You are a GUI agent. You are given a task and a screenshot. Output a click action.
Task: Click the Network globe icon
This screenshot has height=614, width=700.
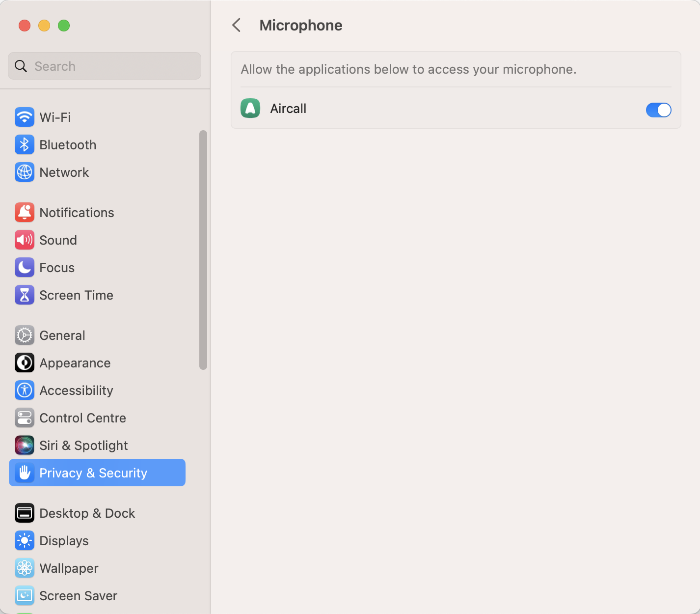coord(25,172)
